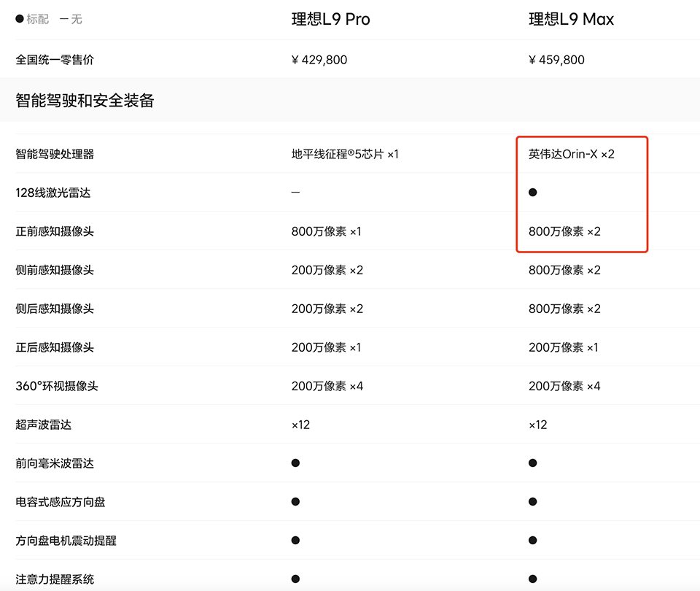Click 800万像素 ×2 in 侧后感知摄像头 row
The image size is (700, 591).
564,309
